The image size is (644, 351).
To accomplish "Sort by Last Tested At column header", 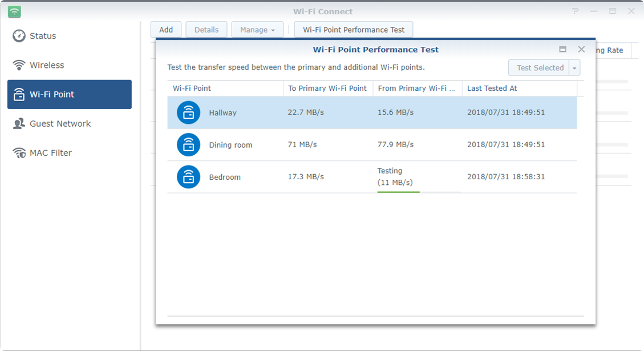I will point(492,88).
